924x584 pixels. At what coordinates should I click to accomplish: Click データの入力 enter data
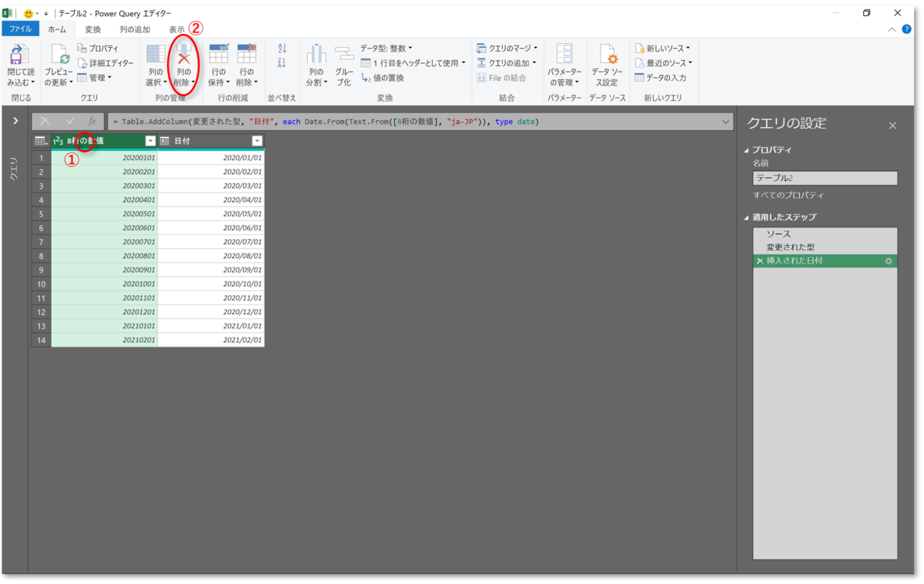click(x=661, y=78)
